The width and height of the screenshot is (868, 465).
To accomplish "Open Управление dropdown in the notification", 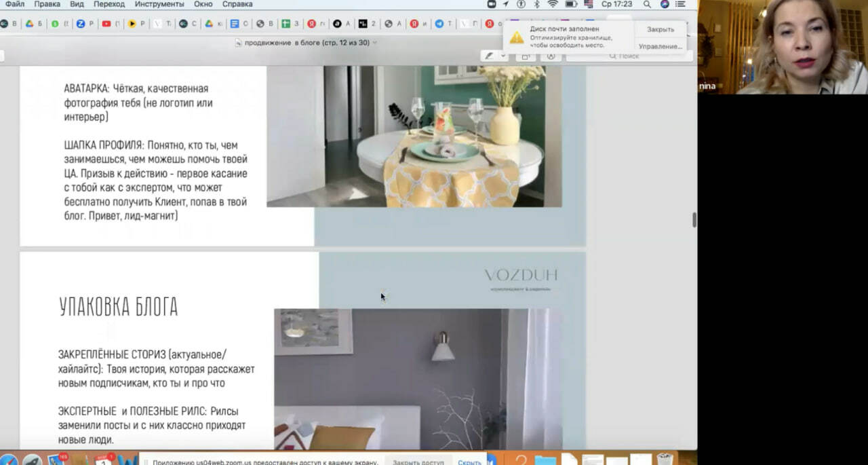I will pos(660,46).
